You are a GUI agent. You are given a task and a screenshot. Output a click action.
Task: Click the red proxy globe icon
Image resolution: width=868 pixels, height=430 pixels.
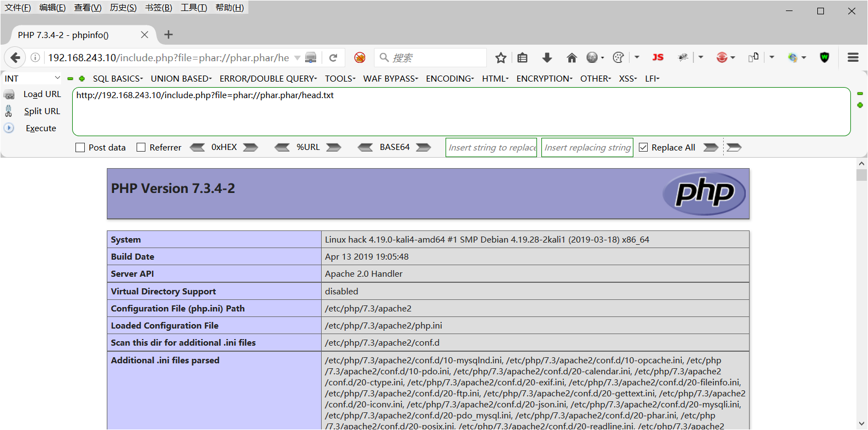click(722, 57)
